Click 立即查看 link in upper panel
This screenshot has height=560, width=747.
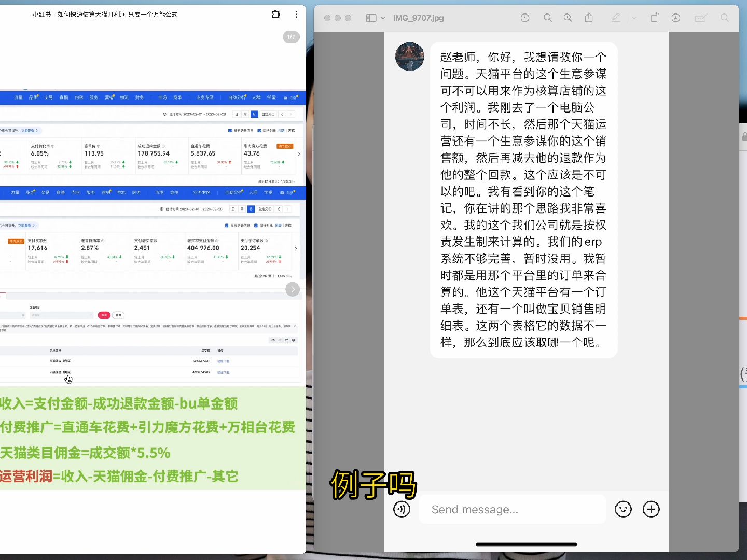click(x=29, y=131)
